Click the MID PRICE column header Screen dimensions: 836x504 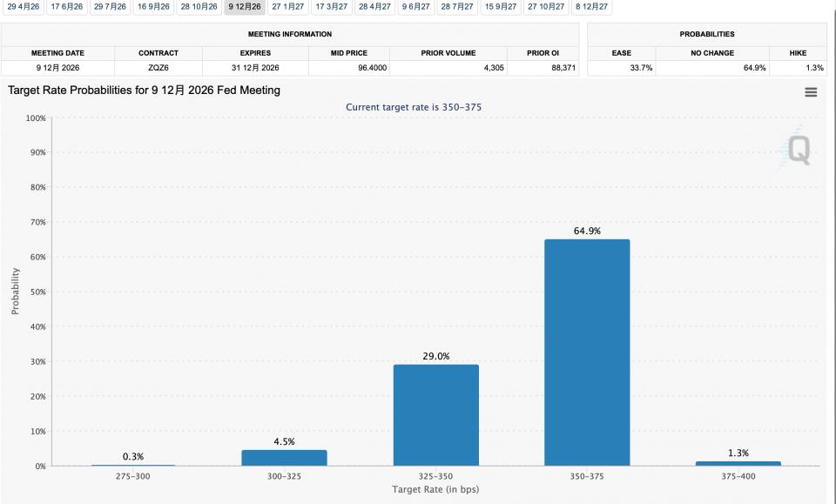pos(348,53)
